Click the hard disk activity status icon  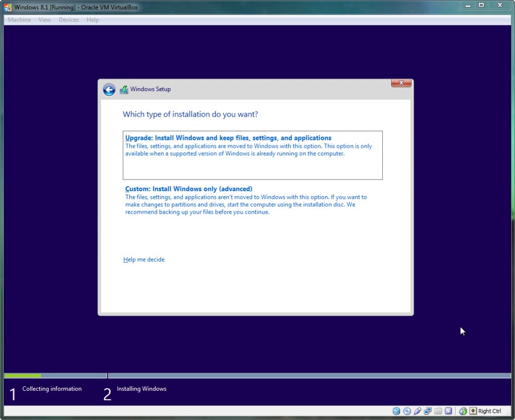pyautogui.click(x=396, y=411)
